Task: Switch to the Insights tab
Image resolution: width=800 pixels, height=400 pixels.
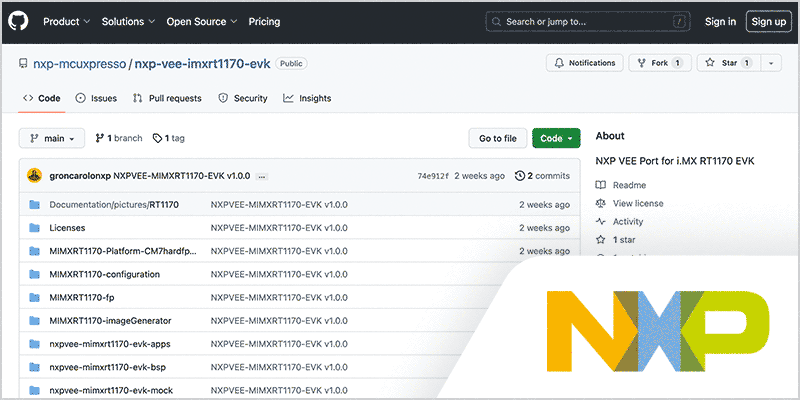Action: coord(307,98)
